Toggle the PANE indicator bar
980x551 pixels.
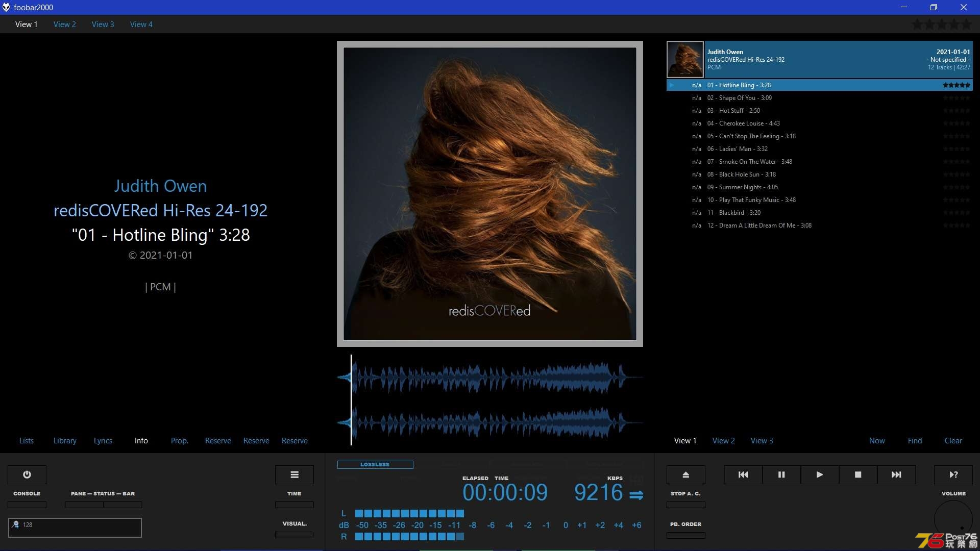[84, 505]
